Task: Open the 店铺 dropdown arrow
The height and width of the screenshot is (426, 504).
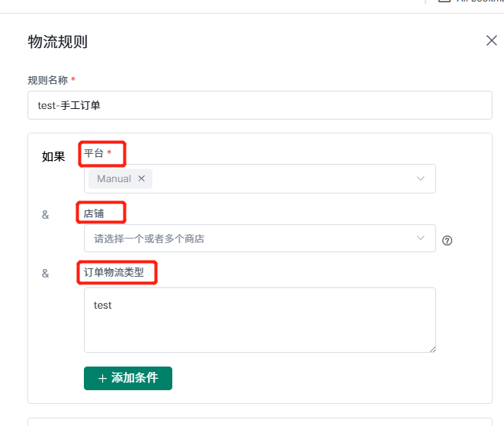Action: [x=420, y=238]
